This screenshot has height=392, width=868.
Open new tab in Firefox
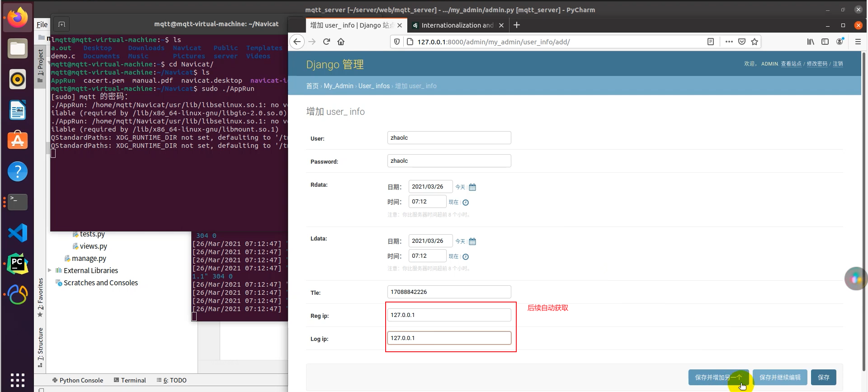(517, 25)
